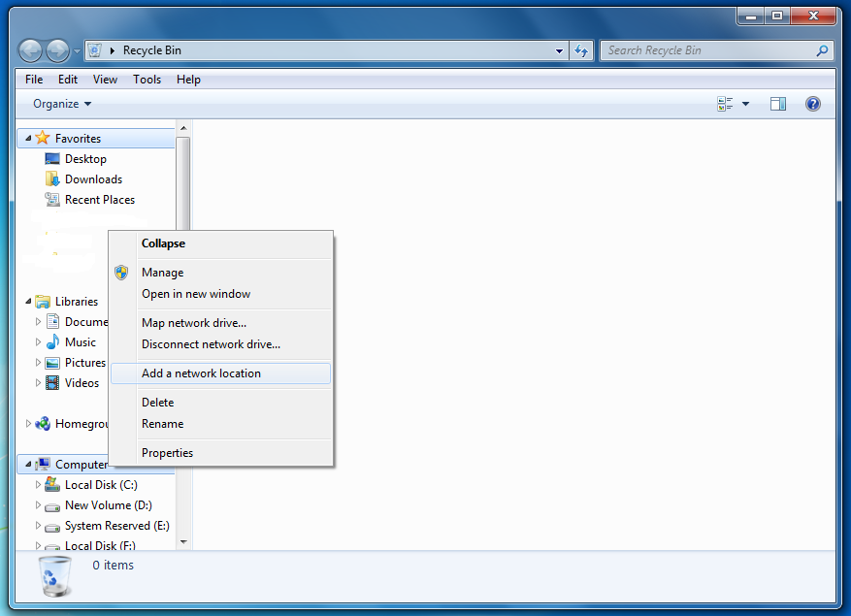
Task: Expand the Music library node
Action: click(x=39, y=342)
